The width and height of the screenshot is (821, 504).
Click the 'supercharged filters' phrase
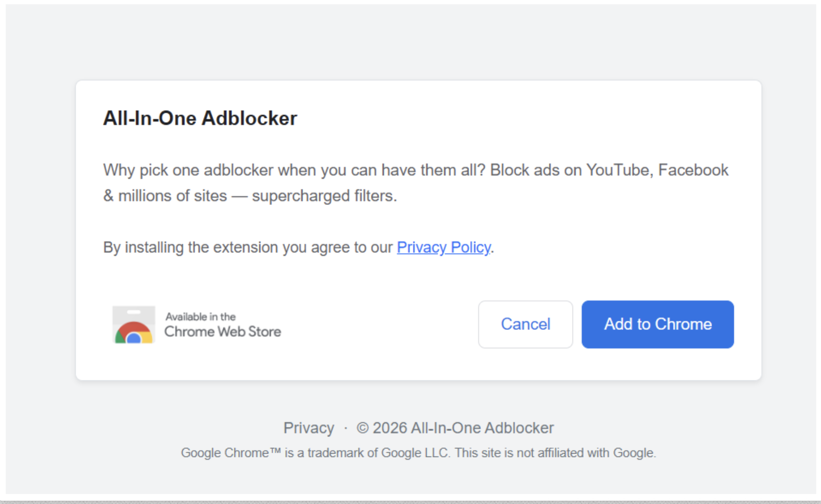(323, 196)
